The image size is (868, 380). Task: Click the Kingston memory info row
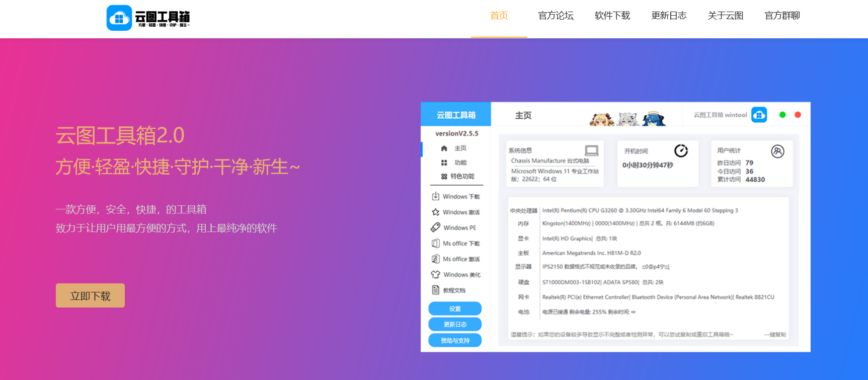(x=628, y=223)
